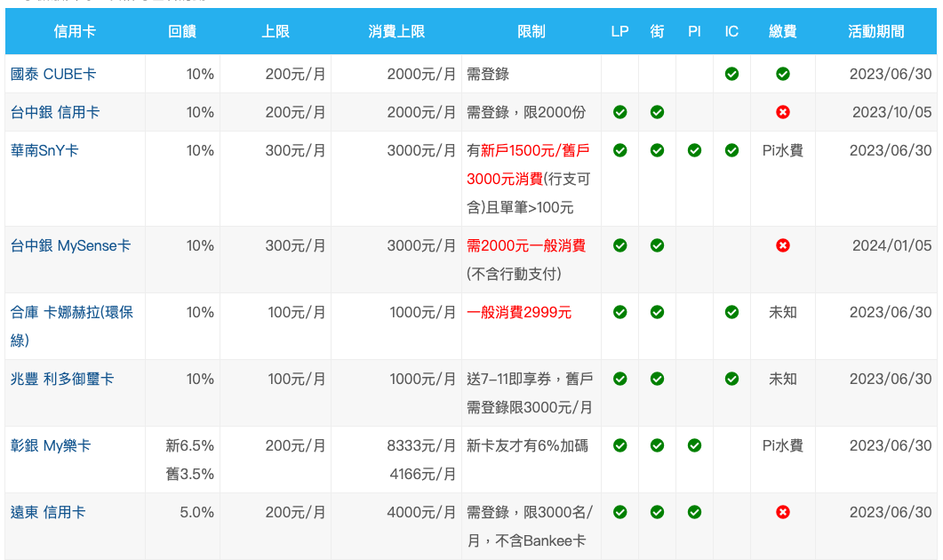
Task: Click 街 green checkmark in 彰銀 My樂卡 row
Action: [658, 445]
